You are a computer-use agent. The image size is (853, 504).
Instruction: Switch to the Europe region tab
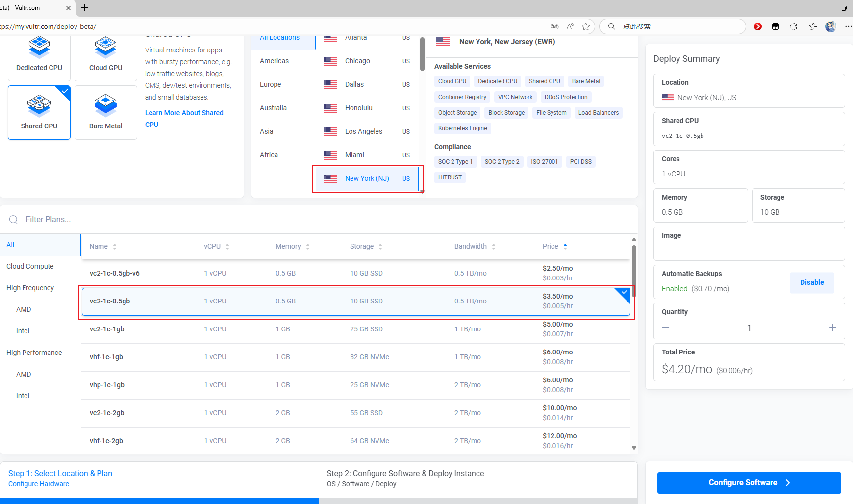[271, 84]
